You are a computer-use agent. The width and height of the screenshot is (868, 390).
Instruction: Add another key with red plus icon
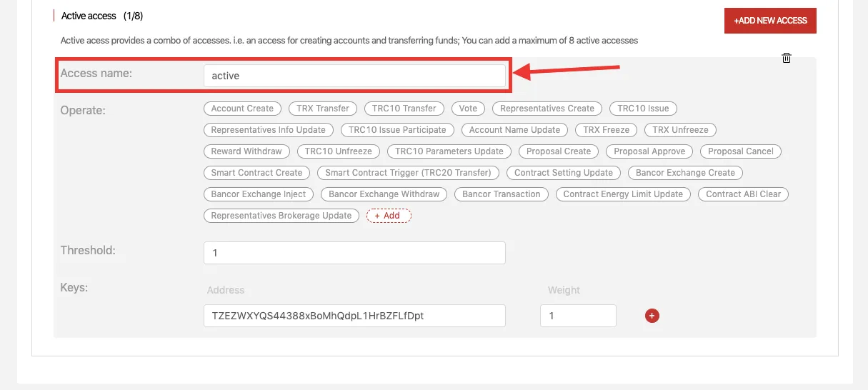tap(652, 316)
